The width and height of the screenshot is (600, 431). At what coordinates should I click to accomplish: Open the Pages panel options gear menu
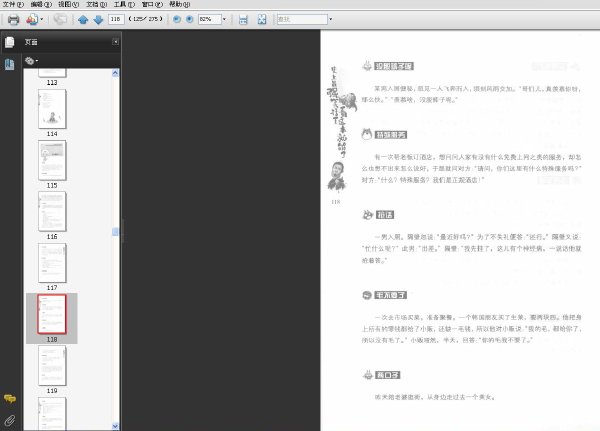point(31,60)
